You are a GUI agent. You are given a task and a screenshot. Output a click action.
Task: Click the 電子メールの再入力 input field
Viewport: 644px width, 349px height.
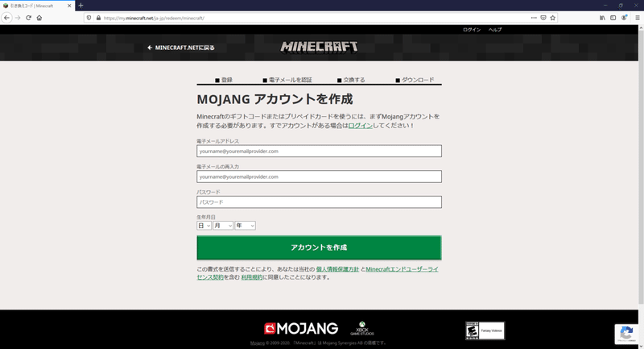pos(319,177)
